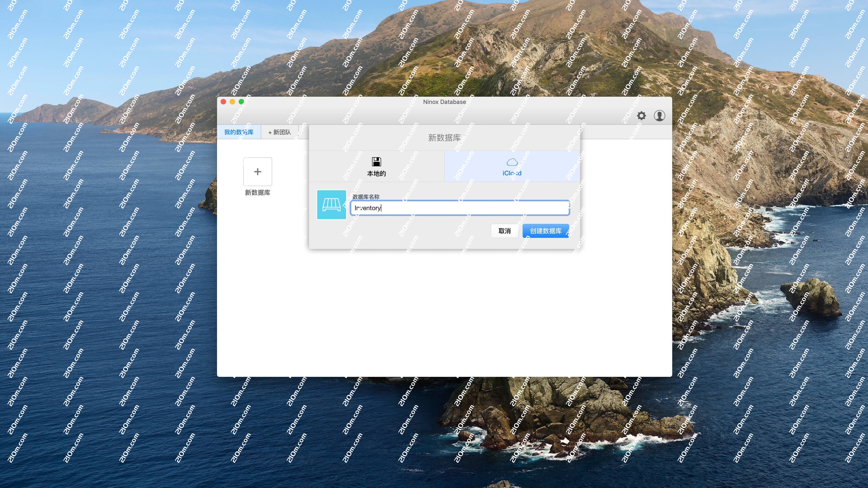The width and height of the screenshot is (868, 488).
Task: Focus the 数据库名称 Inventory text field
Action: coord(460,208)
